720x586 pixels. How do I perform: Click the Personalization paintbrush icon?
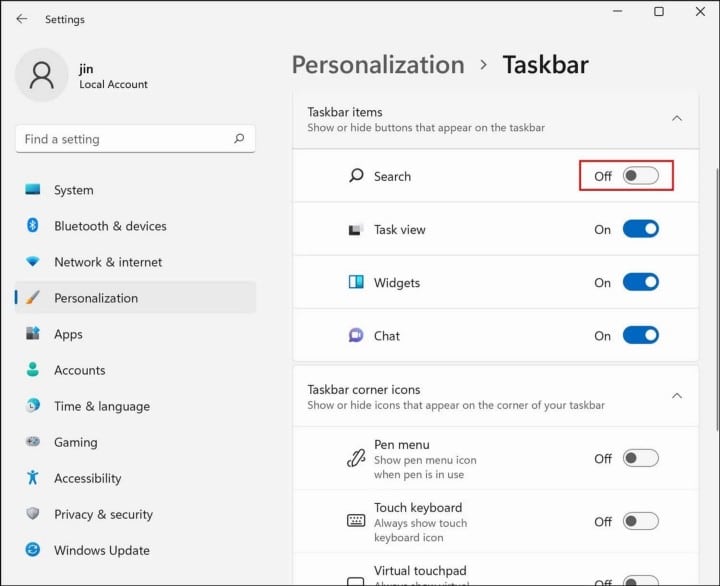click(33, 297)
